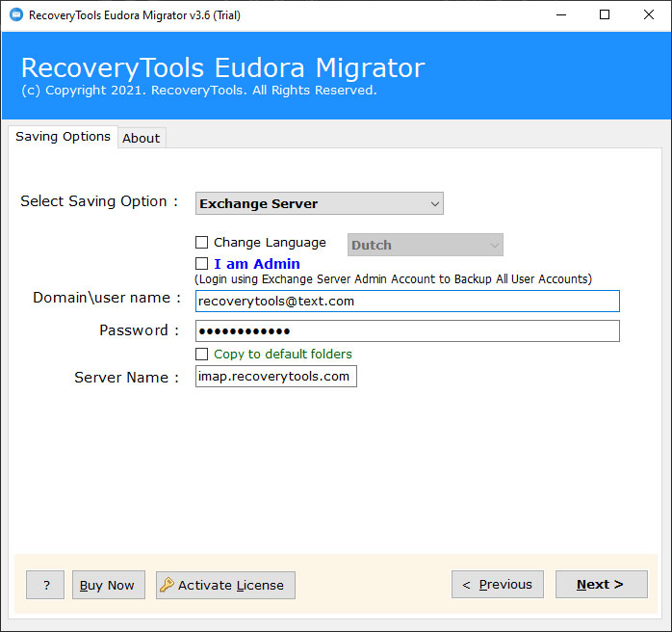Click the key icon on Activate License
Screen dimensions: 672x632
pos(167,585)
